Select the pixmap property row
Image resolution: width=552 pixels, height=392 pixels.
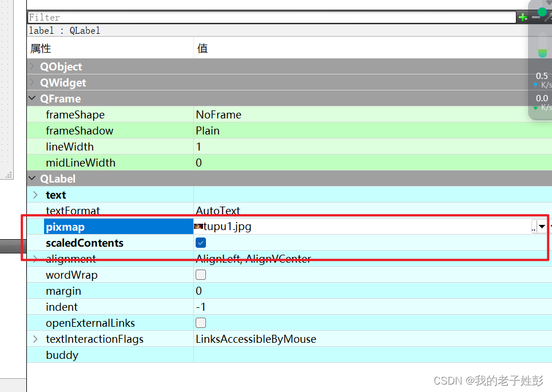pos(119,227)
